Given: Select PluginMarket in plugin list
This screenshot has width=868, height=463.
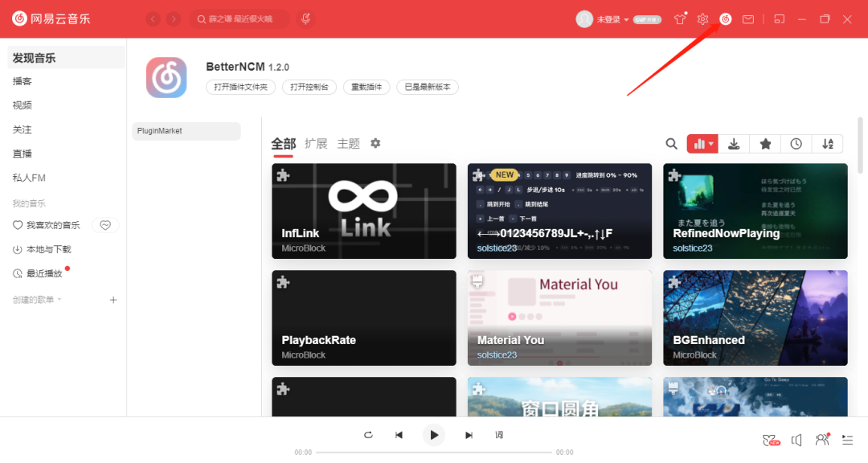Looking at the screenshot, I should pos(186,131).
